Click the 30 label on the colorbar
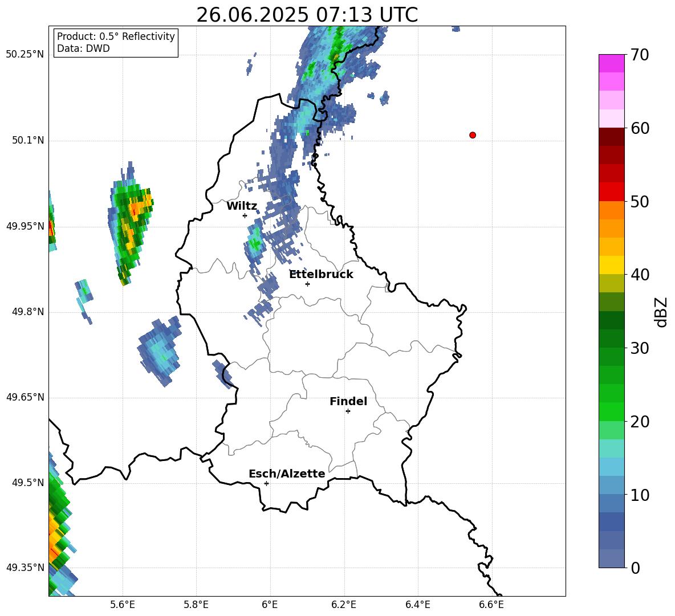 coord(639,348)
